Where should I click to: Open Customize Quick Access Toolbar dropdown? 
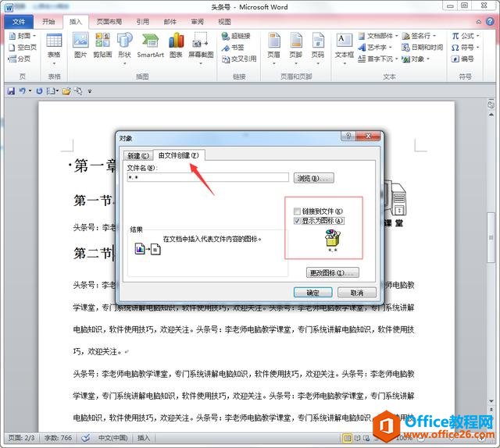click(90, 91)
